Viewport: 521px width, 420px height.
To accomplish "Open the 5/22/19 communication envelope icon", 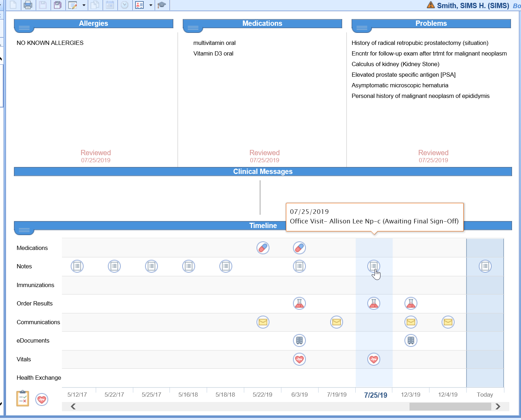I will click(263, 322).
